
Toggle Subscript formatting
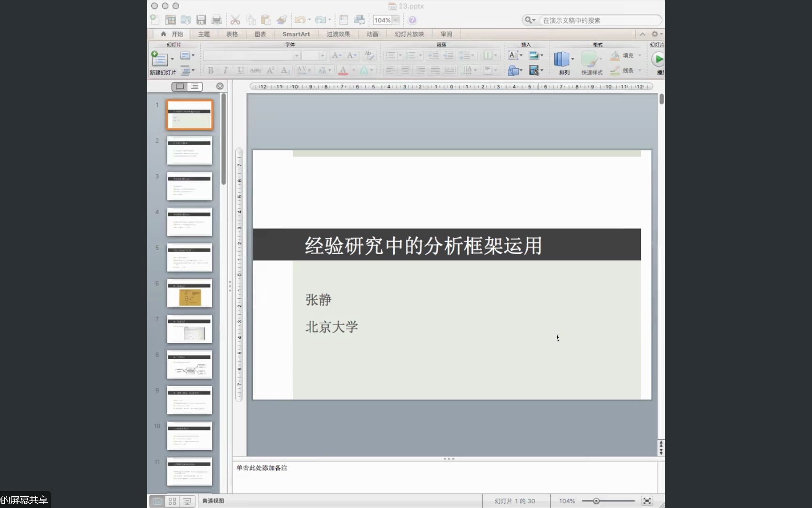coord(285,71)
